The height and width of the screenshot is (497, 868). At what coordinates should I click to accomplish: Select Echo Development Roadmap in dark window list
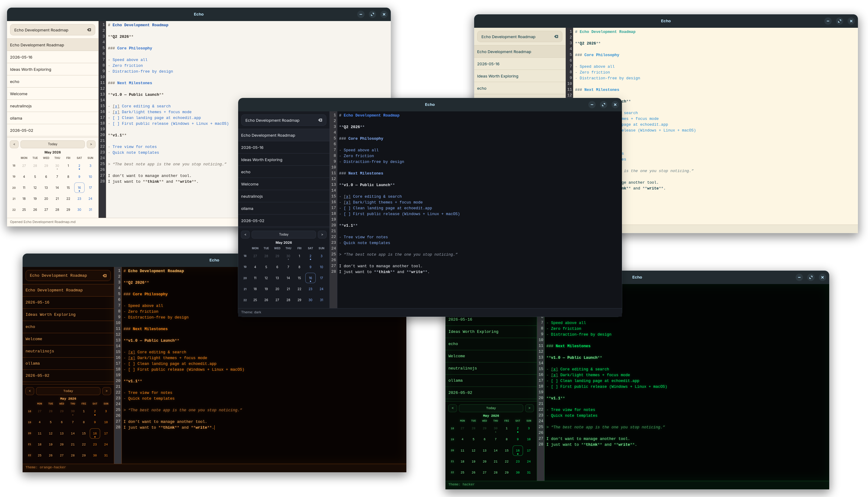(x=284, y=135)
